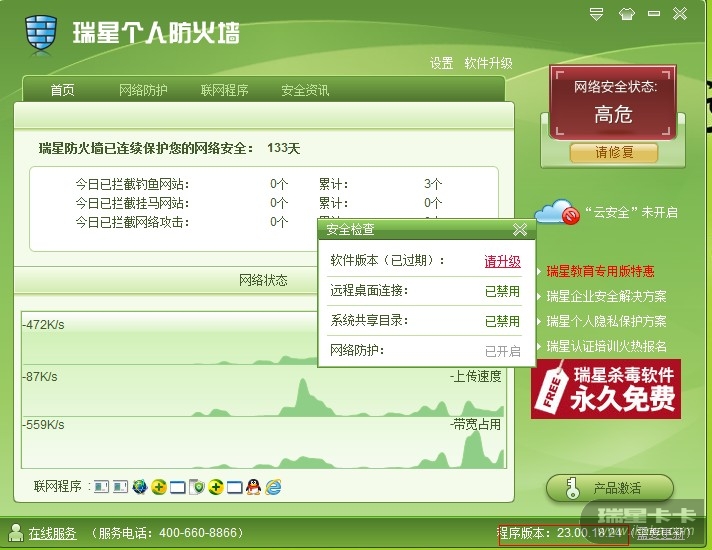
Task: Click the 请升级 upgrade link
Action: pyautogui.click(x=502, y=261)
